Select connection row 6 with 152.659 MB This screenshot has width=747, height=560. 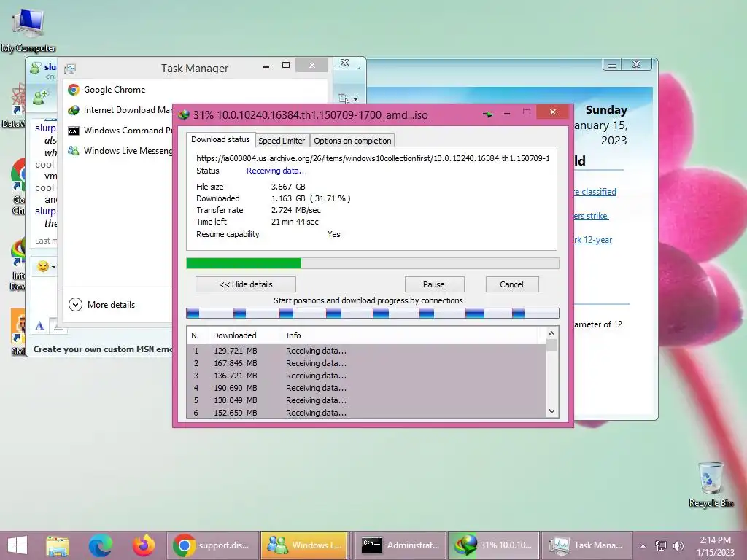366,413
